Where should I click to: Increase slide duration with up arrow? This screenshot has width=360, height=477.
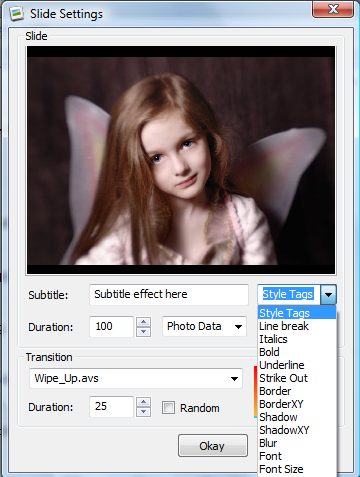tap(143, 322)
